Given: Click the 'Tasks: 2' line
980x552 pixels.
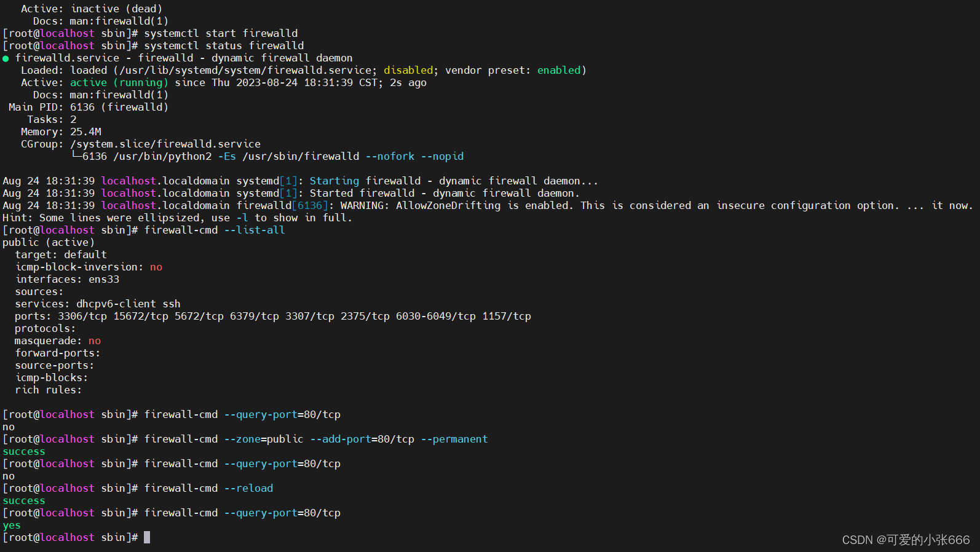Looking at the screenshot, I should (x=52, y=119).
